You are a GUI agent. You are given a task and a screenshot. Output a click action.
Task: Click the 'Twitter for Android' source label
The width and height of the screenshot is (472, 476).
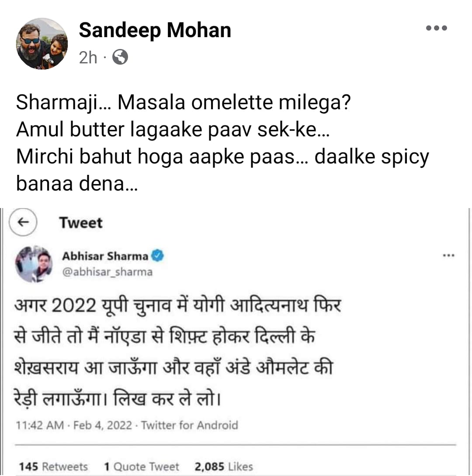[x=190, y=425]
